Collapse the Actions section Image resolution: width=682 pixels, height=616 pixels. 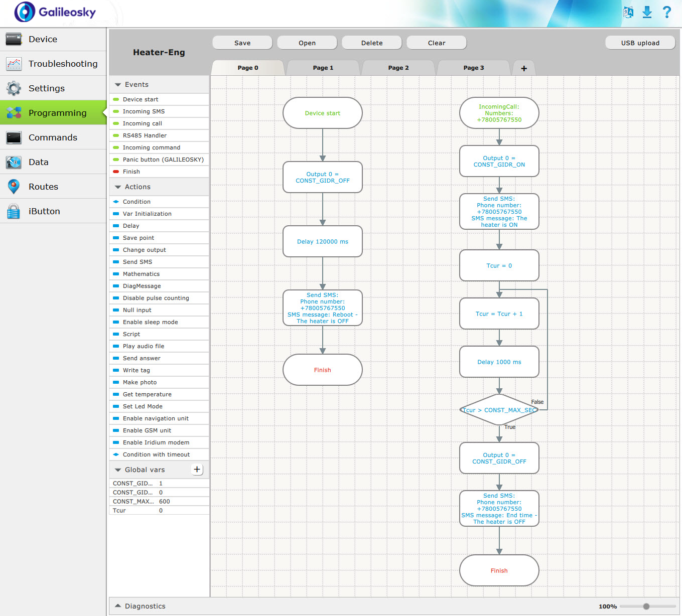point(118,187)
